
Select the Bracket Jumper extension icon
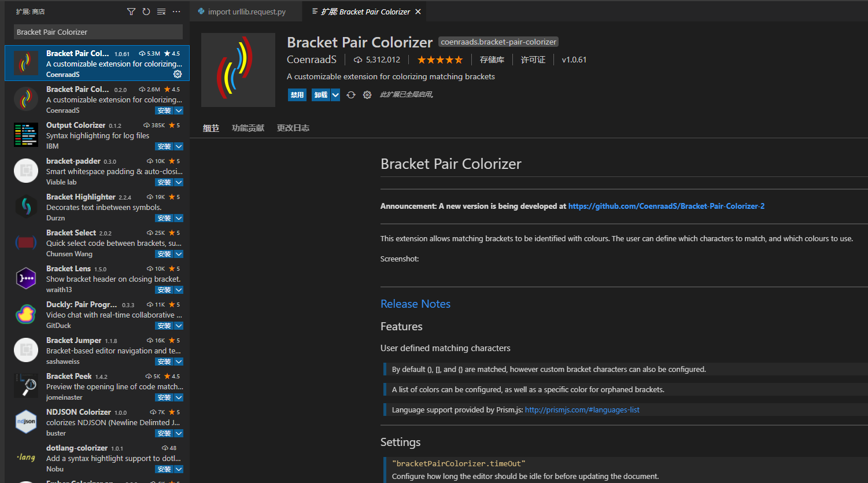click(26, 350)
